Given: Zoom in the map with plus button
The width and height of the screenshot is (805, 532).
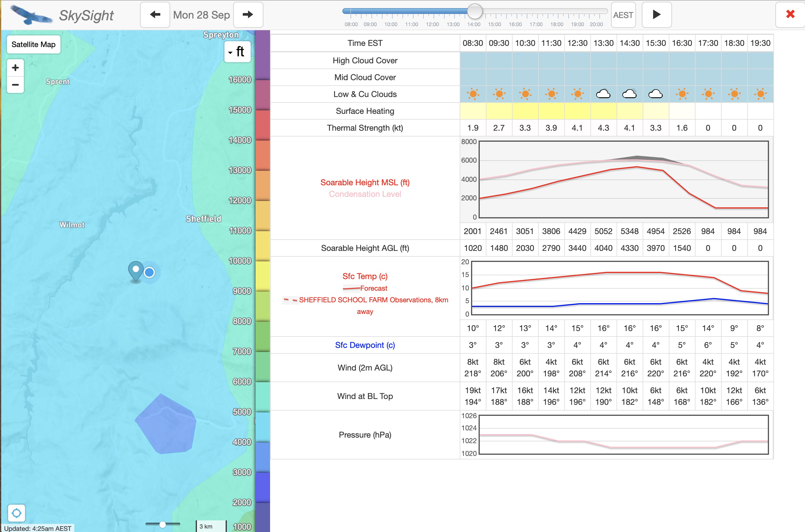Looking at the screenshot, I should pos(15,68).
